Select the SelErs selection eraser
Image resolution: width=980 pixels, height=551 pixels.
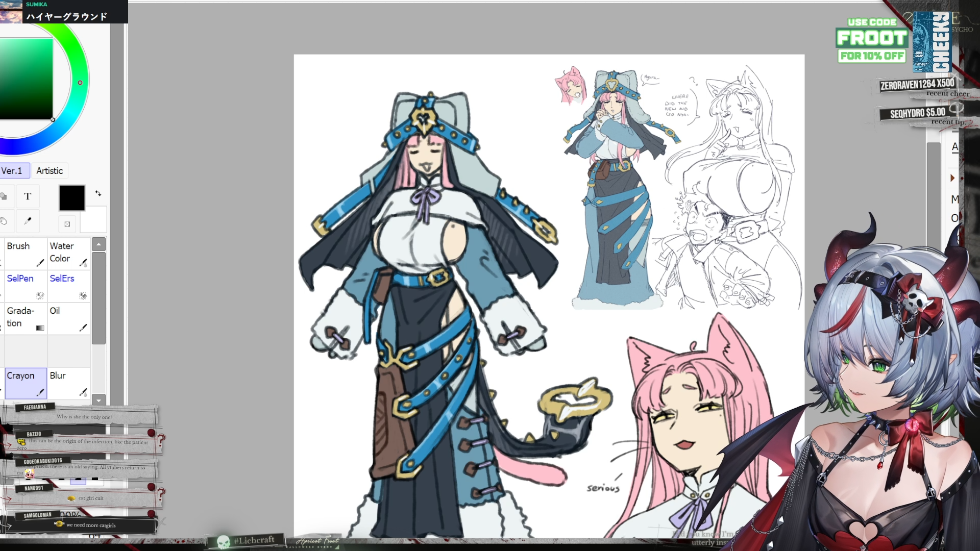pos(68,286)
